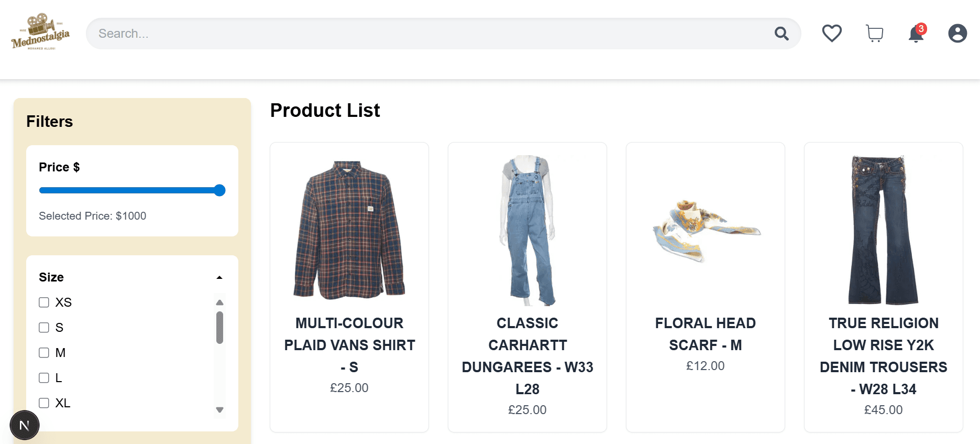Open notifications bell

pyautogui.click(x=916, y=34)
